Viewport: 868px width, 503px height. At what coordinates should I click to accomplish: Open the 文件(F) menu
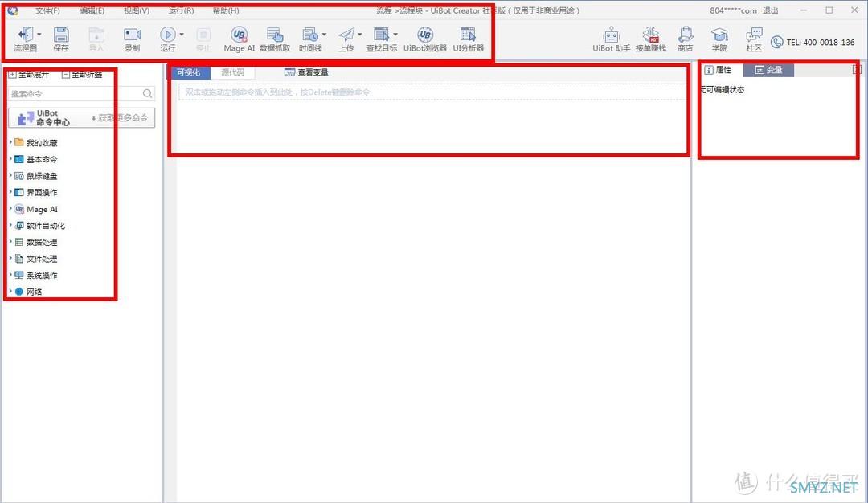coord(47,10)
